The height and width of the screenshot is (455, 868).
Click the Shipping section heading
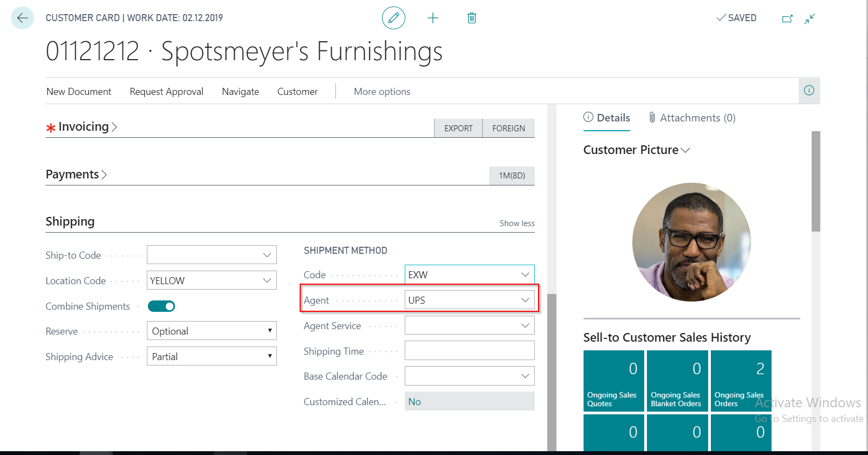coord(70,221)
